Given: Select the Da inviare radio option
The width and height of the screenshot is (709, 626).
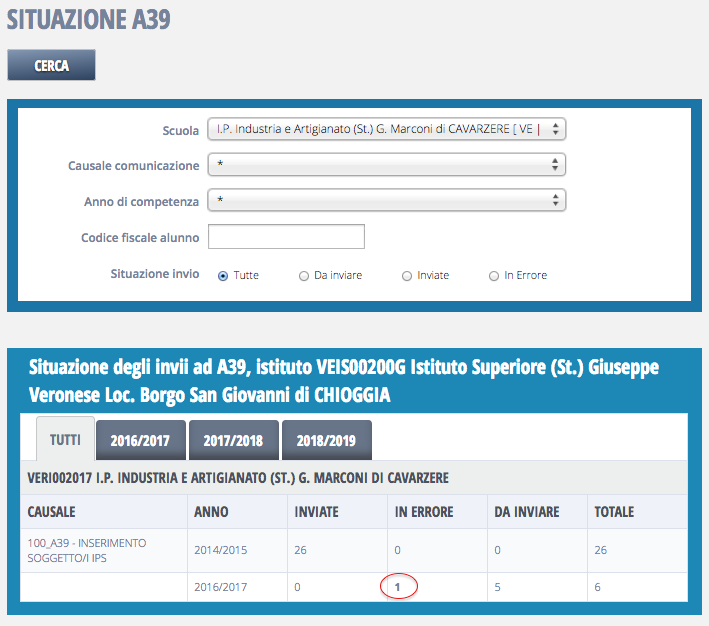Looking at the screenshot, I should 304,276.
